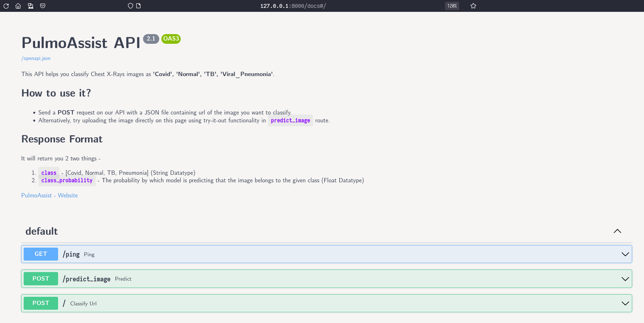Click the Response Format heading
644x323 pixels.
click(x=62, y=139)
